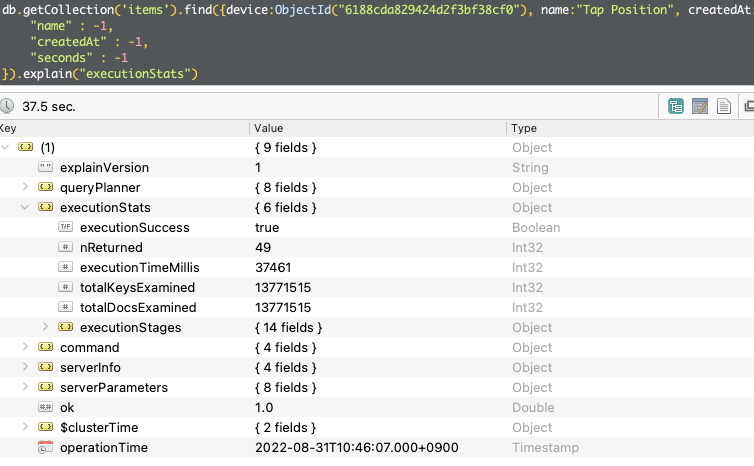Click object icon next to serverParameters

pos(46,387)
